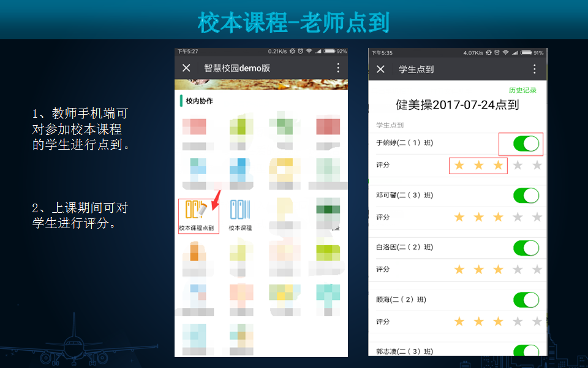Rate 顾海 four stars
The height and width of the screenshot is (368, 588).
pyautogui.click(x=518, y=321)
